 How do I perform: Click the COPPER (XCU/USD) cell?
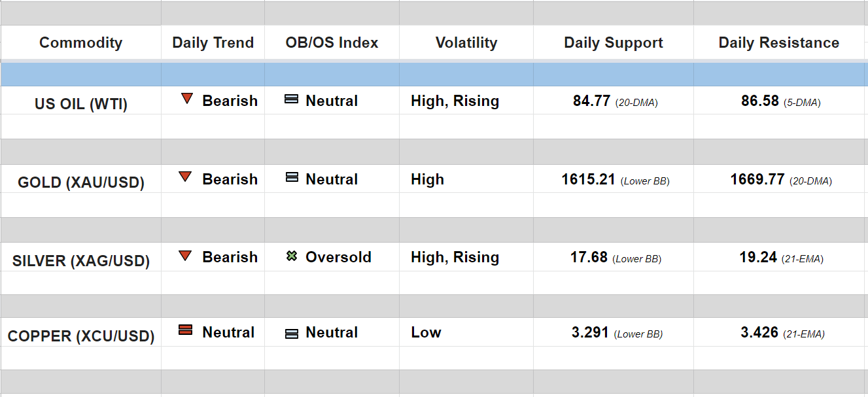coord(81,336)
